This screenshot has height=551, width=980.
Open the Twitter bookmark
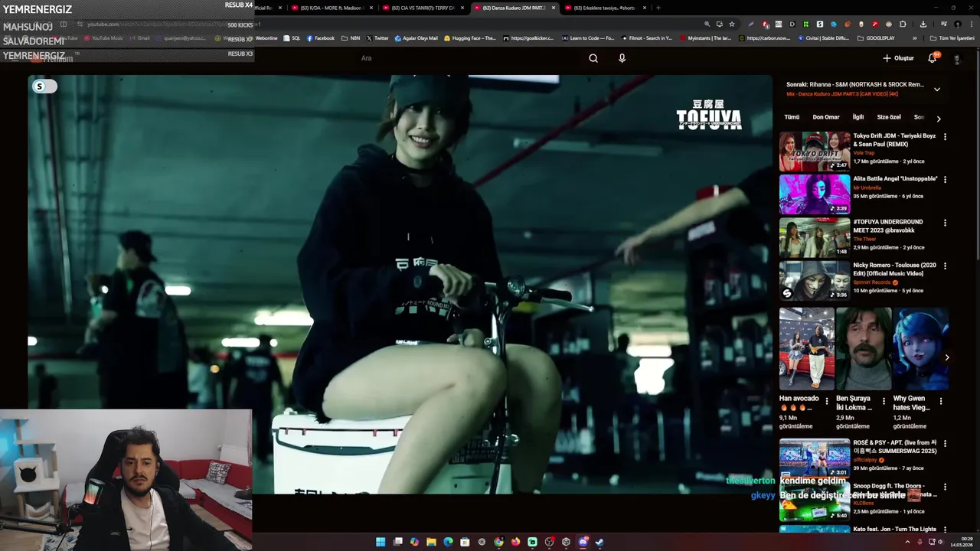tap(377, 38)
